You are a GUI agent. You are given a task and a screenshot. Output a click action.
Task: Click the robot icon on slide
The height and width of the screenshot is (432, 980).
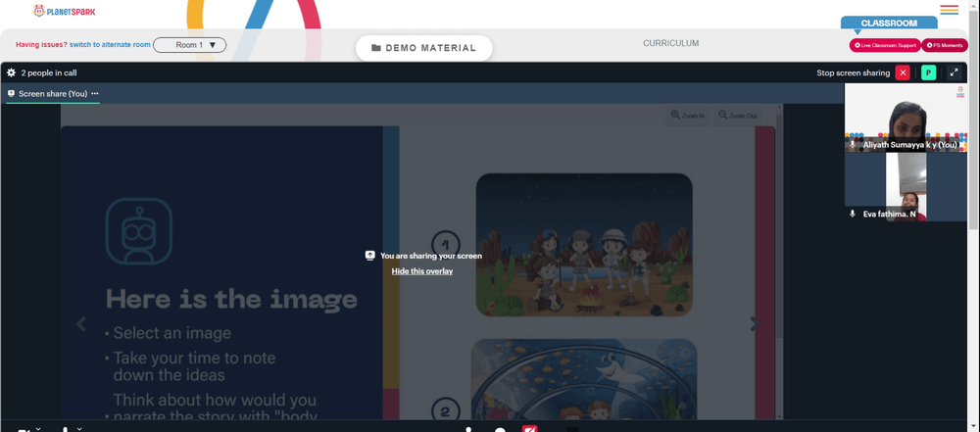pyautogui.click(x=139, y=230)
